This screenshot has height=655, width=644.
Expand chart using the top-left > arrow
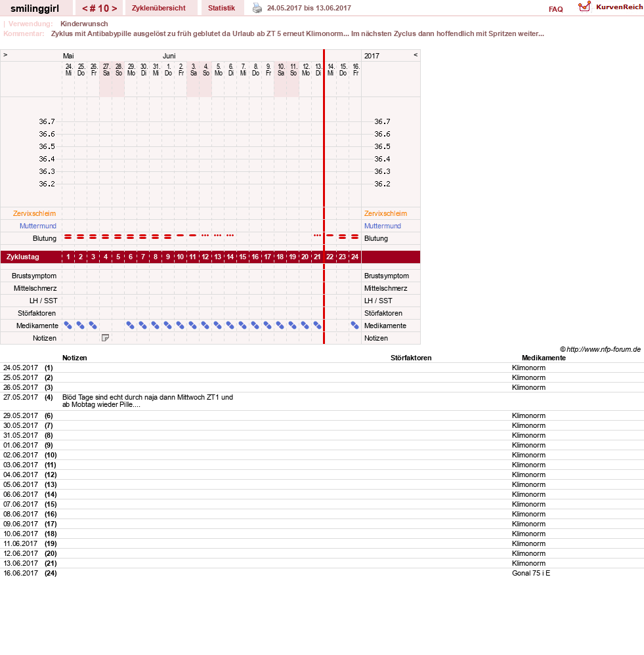[x=5, y=55]
